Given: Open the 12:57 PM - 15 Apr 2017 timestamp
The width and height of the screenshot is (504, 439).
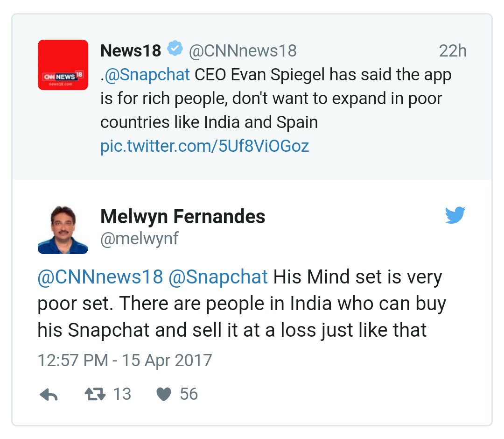Looking at the screenshot, I should tap(125, 360).
